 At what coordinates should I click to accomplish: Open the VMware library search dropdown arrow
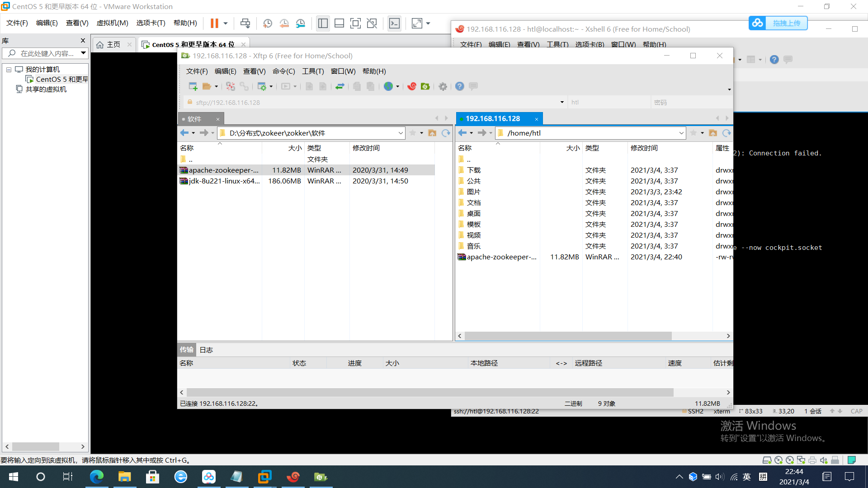[83, 53]
